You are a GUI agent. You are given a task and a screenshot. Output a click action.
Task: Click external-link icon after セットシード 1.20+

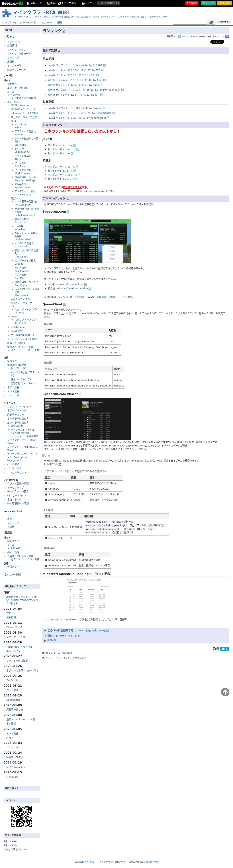point(72,154)
